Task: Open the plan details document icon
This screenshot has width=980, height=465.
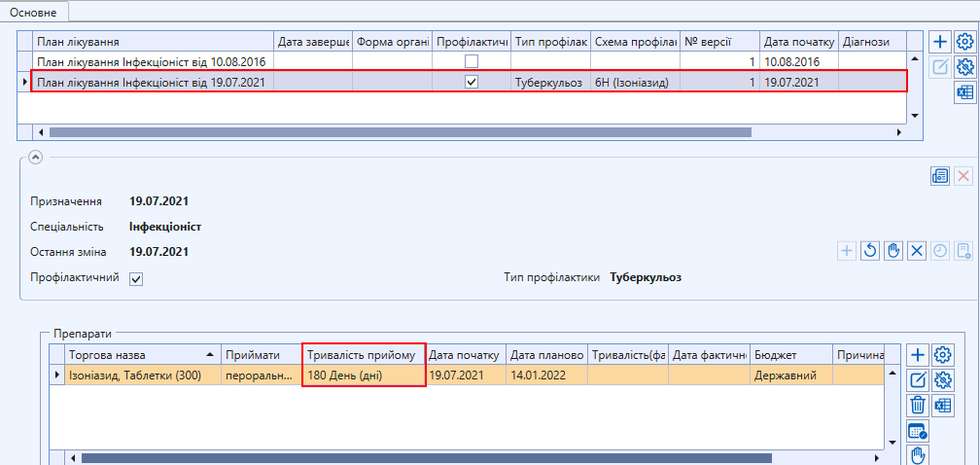Action: pyautogui.click(x=940, y=176)
